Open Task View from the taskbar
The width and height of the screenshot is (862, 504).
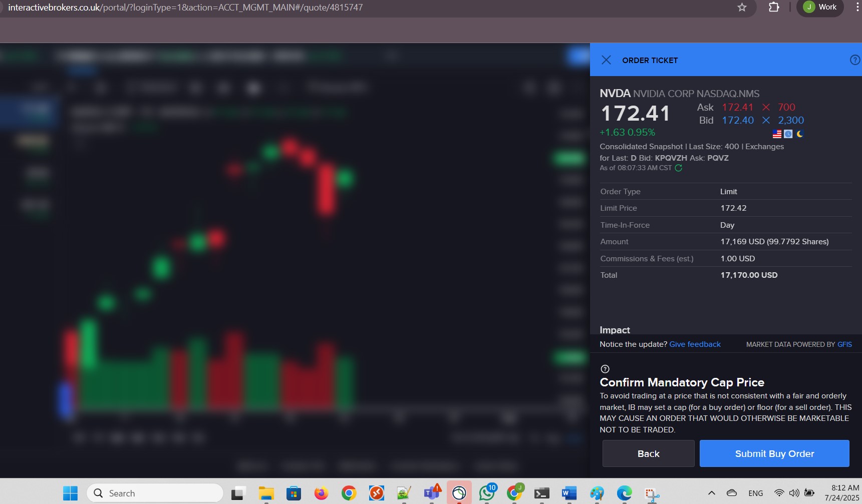pyautogui.click(x=238, y=493)
